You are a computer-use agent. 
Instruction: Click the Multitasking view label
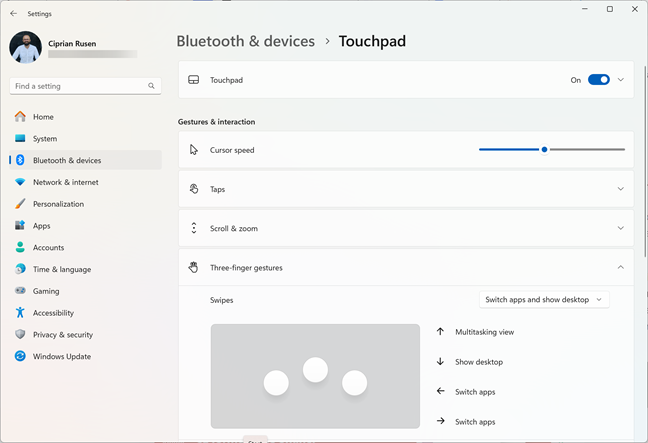484,332
